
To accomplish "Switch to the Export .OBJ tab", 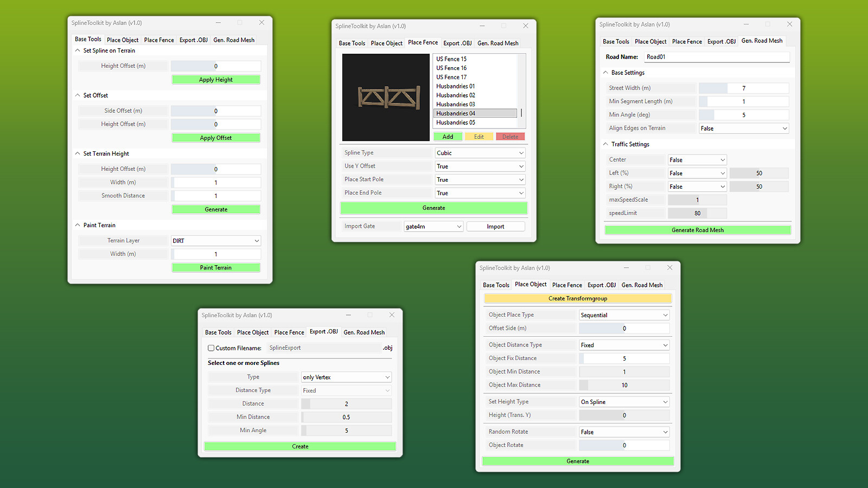I will point(194,39).
